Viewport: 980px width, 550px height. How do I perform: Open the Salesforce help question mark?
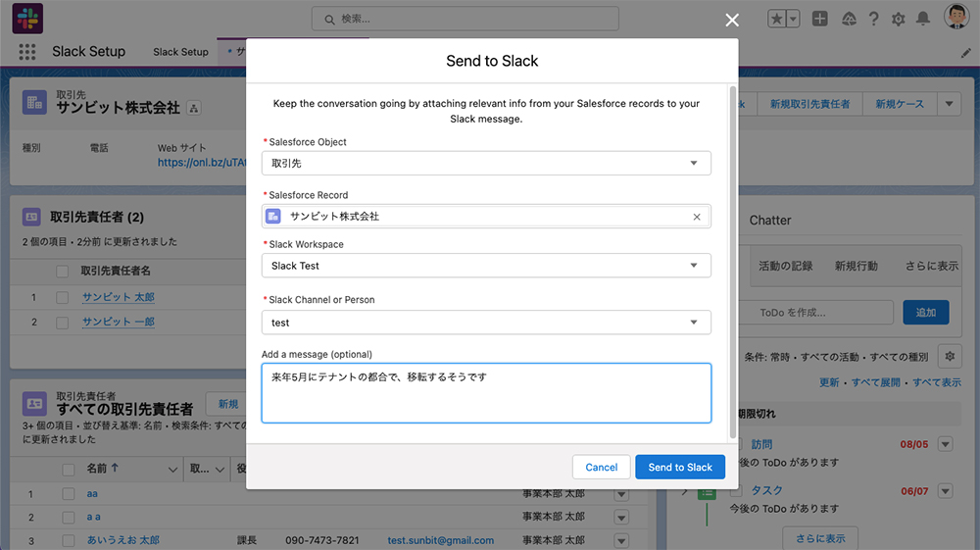pyautogui.click(x=874, y=20)
